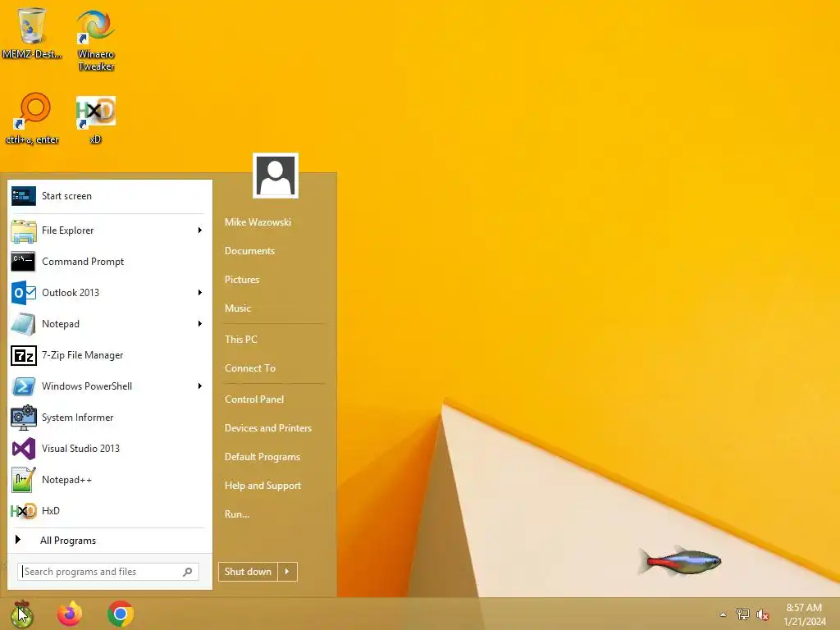Click the 'Command Prompt' label text
This screenshot has height=630, width=840.
click(83, 262)
